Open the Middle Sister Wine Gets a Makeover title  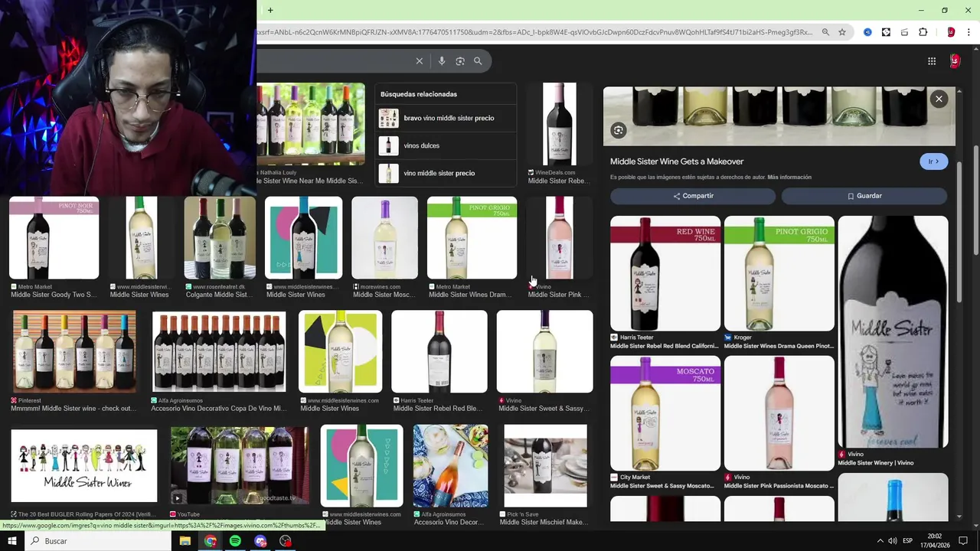pyautogui.click(x=677, y=161)
